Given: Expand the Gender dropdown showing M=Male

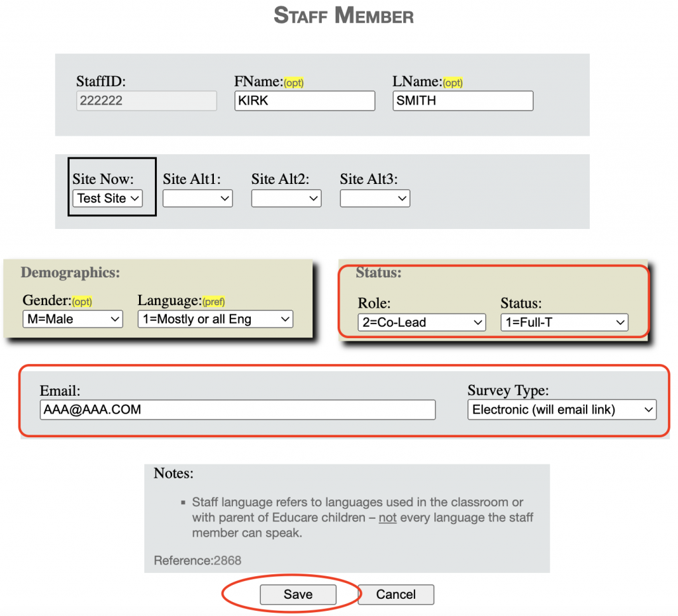Looking at the screenshot, I should [73, 319].
